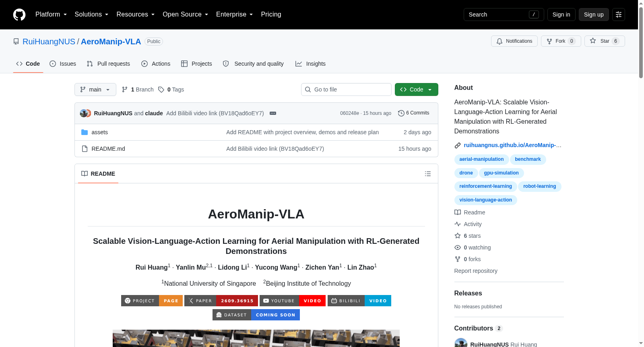Open the main branch selector dropdown
The image size is (644, 347).
(95, 89)
